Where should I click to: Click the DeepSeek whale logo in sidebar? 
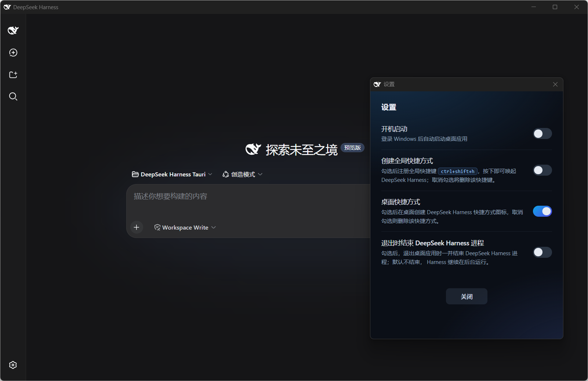tap(13, 30)
